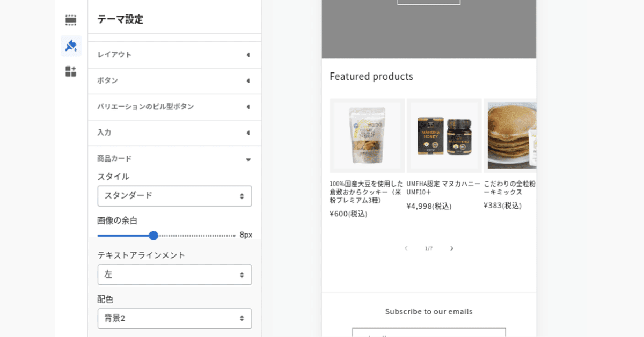The width and height of the screenshot is (644, 337).
Task: Click the 1/7 slide counter
Action: (x=429, y=248)
